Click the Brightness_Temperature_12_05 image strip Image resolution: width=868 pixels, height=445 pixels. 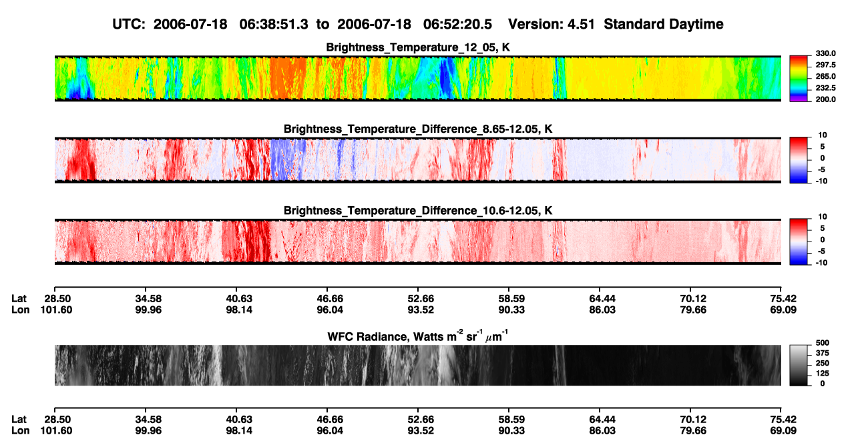click(x=417, y=79)
